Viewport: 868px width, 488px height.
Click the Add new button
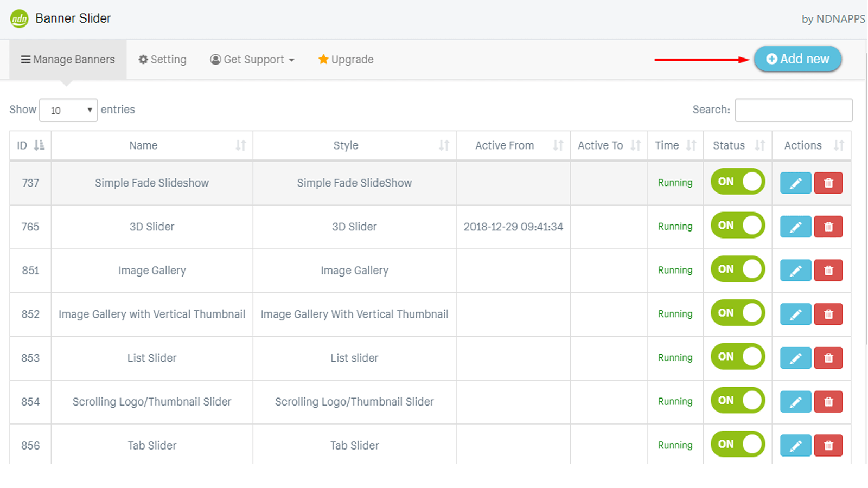797,59
